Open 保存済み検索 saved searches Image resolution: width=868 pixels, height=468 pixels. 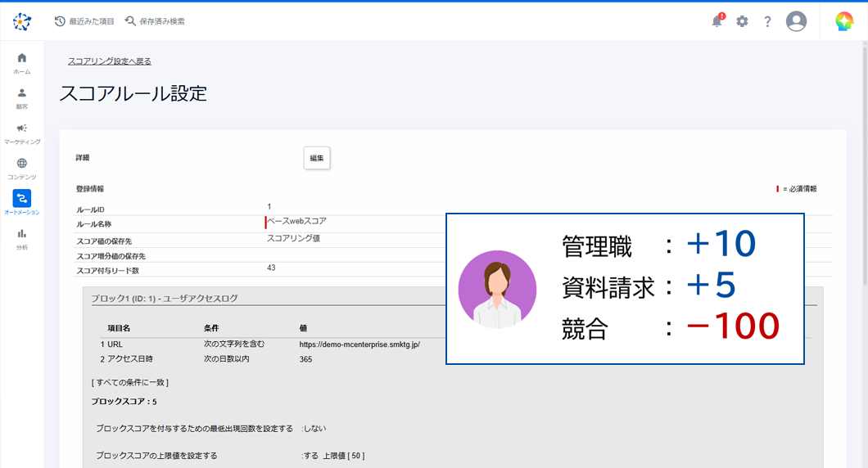tap(155, 21)
